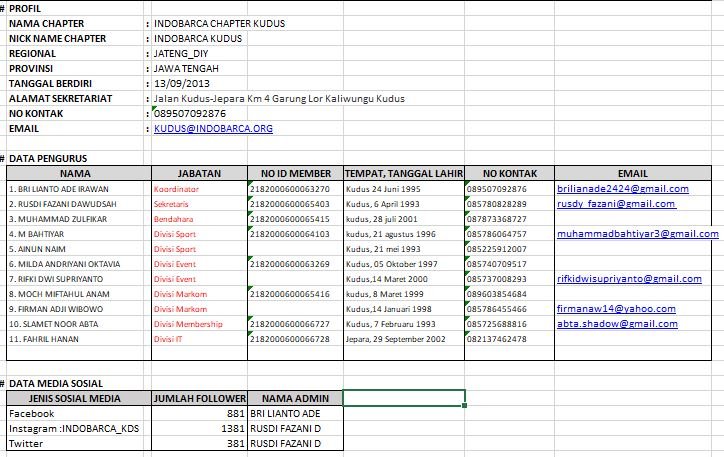Select the Sekretaris position cell

point(199,204)
